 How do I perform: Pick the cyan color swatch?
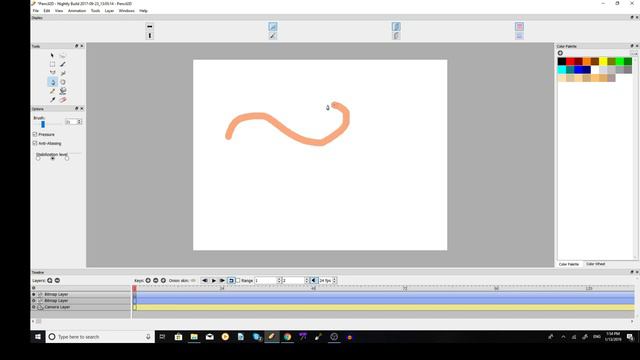(562, 70)
